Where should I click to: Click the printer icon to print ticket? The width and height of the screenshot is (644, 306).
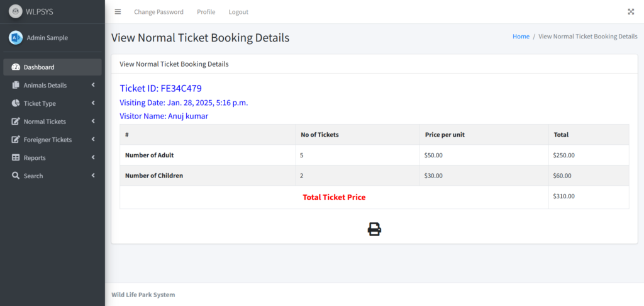click(374, 229)
